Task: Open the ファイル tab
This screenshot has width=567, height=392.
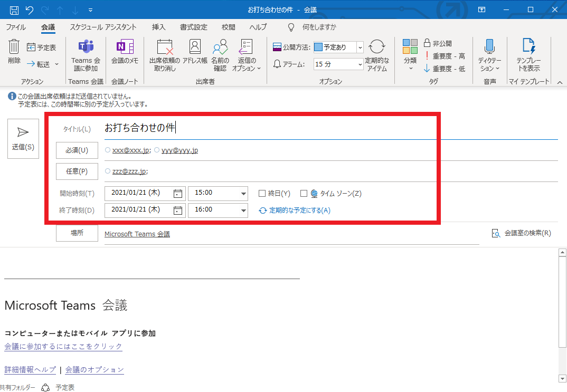Action: click(x=15, y=27)
